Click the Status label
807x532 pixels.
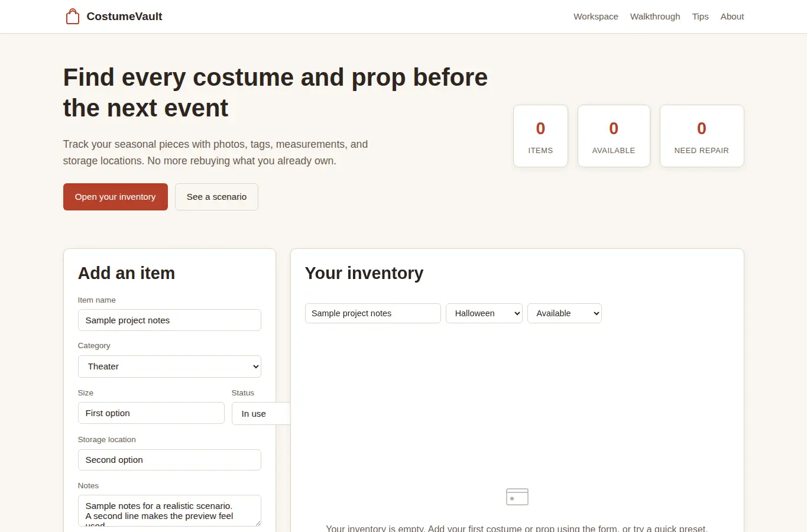[243, 393]
